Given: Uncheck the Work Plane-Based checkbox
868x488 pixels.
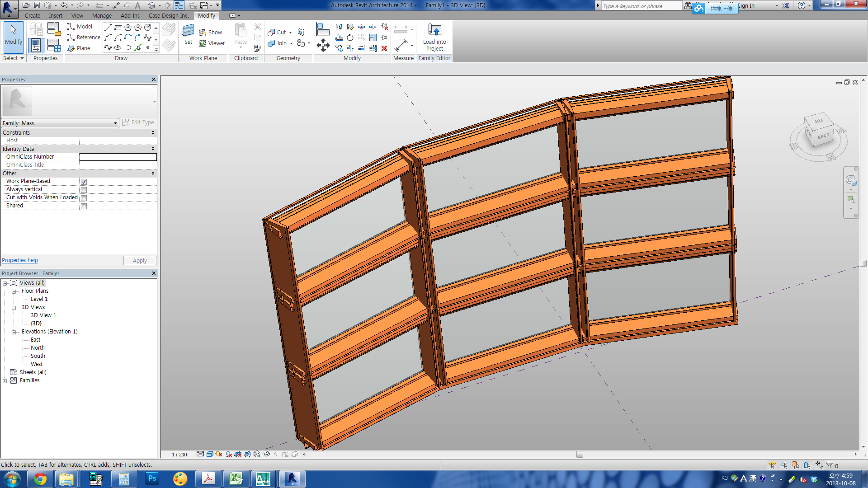Looking at the screenshot, I should (84, 182).
